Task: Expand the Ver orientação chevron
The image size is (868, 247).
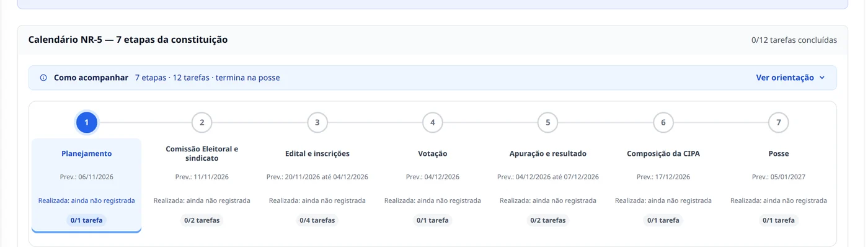Action: [x=822, y=78]
